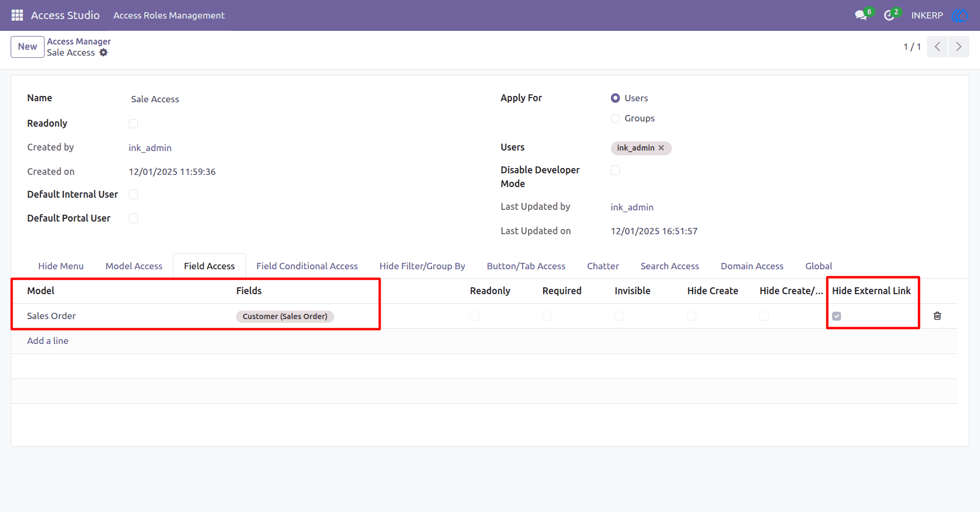980x512 pixels.
Task: Remove the ink_admin tag from Users
Action: pos(661,148)
